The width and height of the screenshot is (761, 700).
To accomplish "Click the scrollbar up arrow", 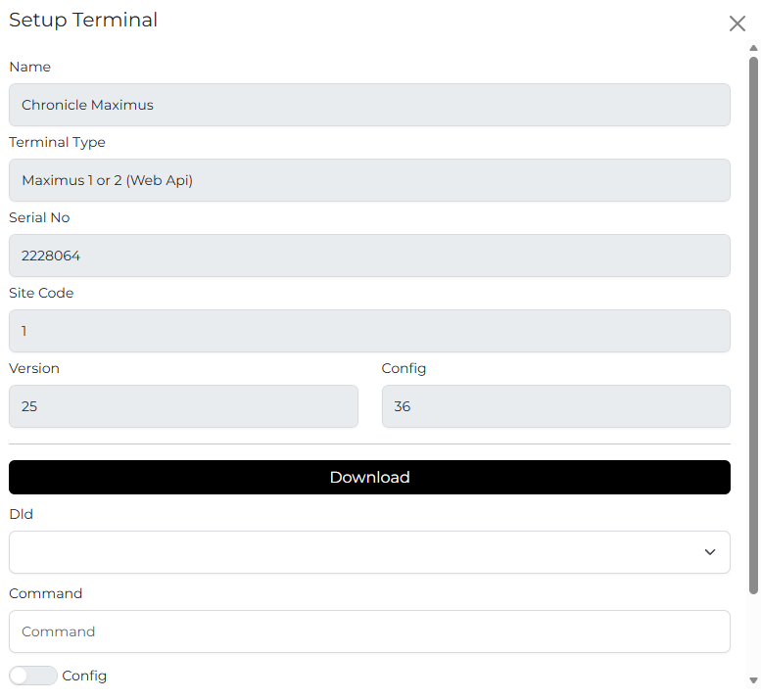I will 753,48.
